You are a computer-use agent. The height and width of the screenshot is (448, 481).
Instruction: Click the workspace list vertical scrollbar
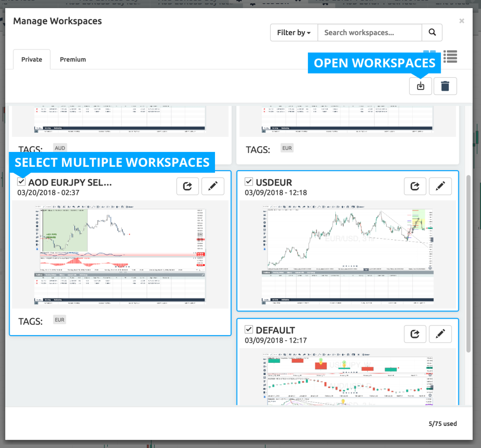tap(468, 264)
